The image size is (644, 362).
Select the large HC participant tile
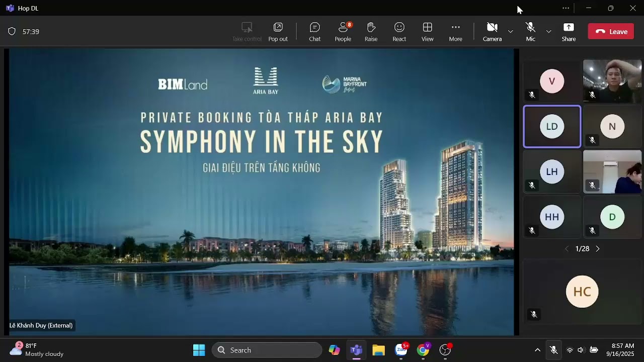pos(582,292)
